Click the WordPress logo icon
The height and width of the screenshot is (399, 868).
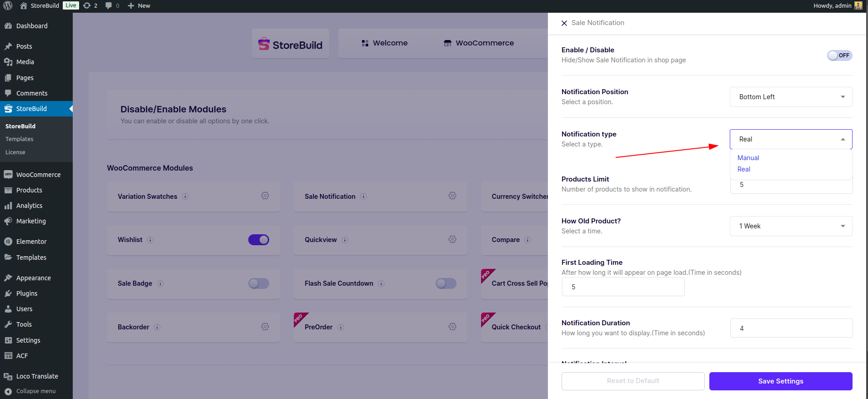8,5
